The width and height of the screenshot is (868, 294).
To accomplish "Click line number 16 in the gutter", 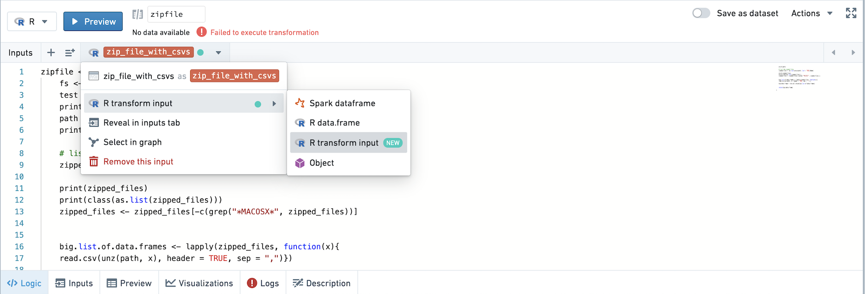I will [19, 246].
